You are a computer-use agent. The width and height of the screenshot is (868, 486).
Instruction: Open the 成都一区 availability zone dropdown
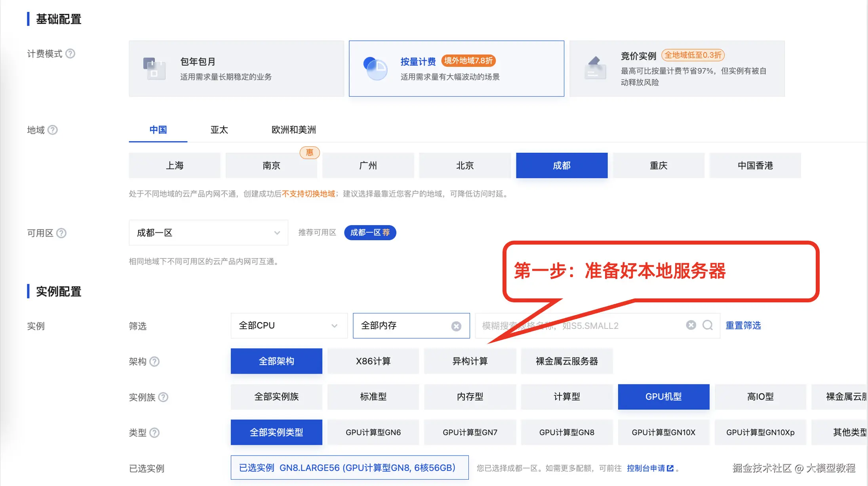(x=208, y=233)
